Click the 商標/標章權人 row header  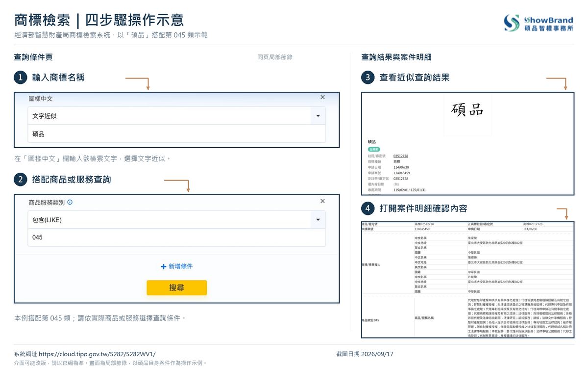pos(371,264)
